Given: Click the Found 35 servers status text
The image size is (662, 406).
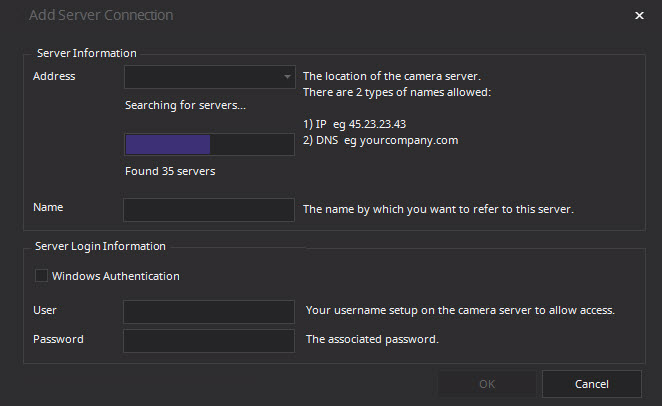Looking at the screenshot, I should tap(170, 171).
